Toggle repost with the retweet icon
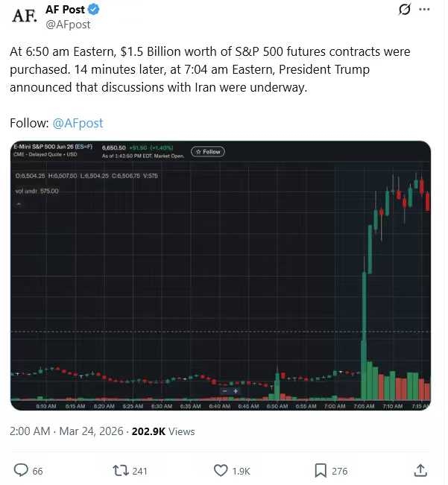Image resolution: width=448 pixels, height=485 pixels. (120, 470)
